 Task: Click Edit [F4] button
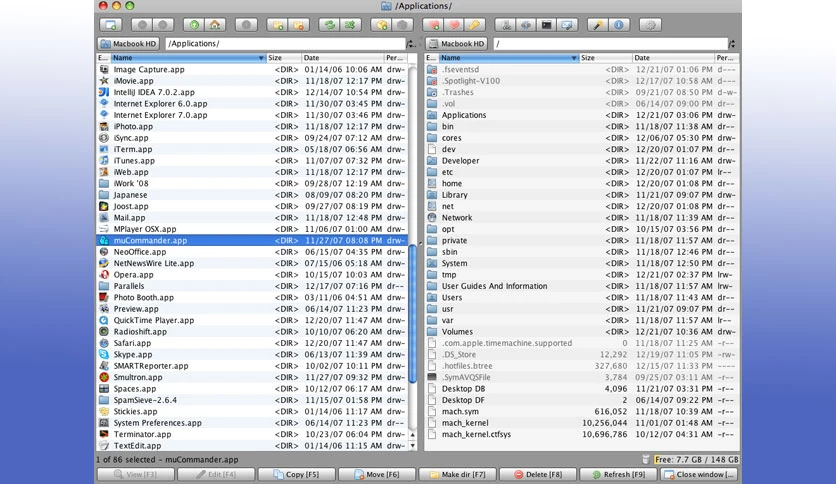pyautogui.click(x=216, y=474)
